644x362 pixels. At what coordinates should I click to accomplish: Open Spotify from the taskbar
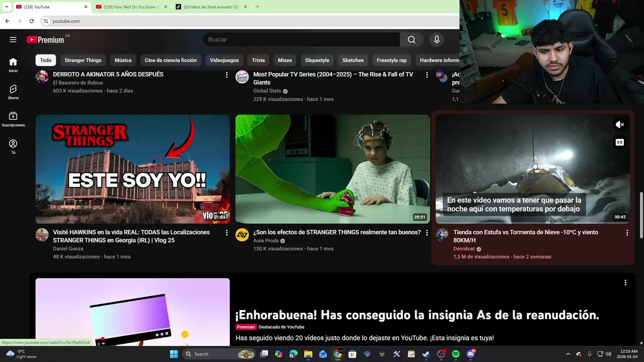[x=455, y=354]
